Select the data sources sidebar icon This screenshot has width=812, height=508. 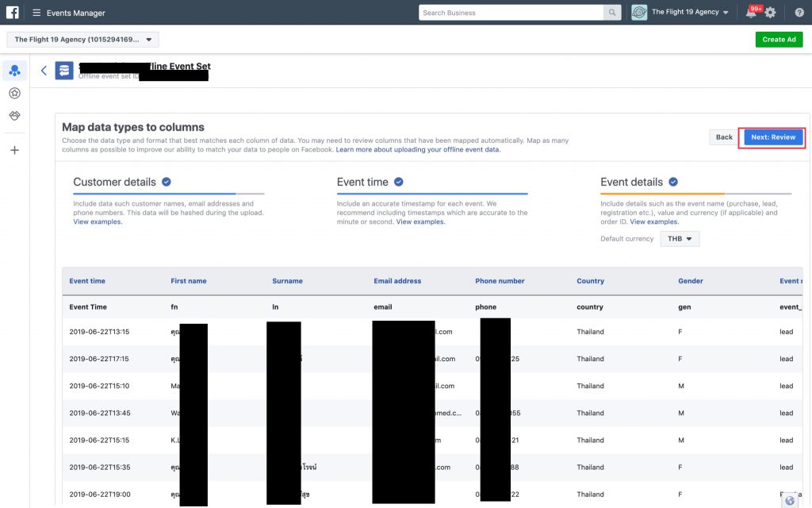pyautogui.click(x=14, y=71)
